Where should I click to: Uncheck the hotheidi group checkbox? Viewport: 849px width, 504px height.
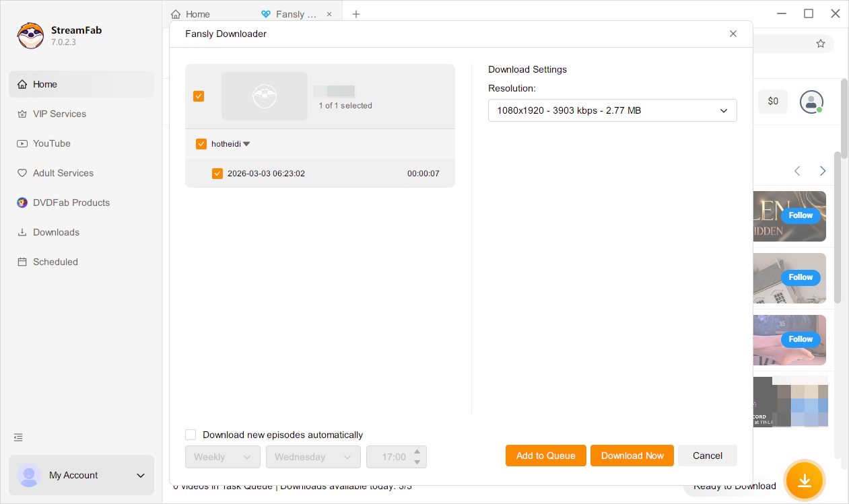point(201,144)
